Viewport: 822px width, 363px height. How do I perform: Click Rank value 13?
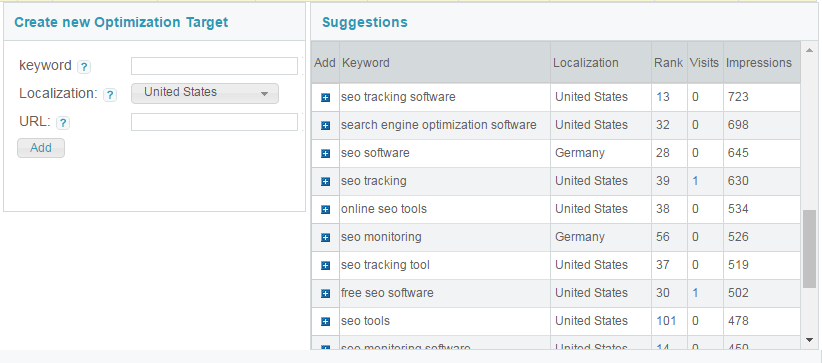coord(663,97)
